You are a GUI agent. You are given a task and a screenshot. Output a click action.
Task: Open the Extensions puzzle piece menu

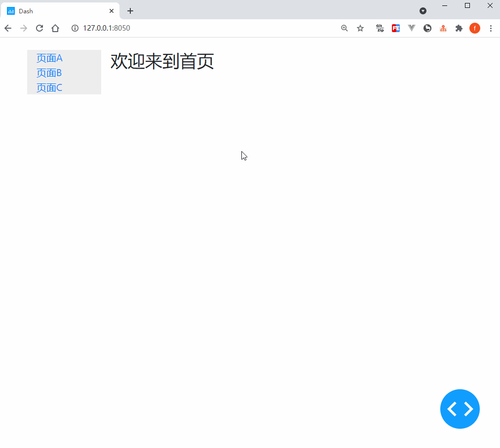[x=459, y=28]
